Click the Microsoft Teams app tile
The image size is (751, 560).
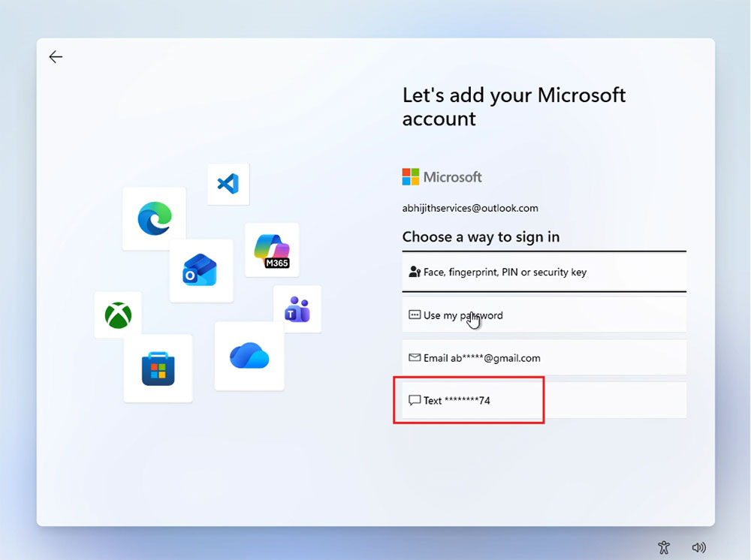tap(297, 309)
